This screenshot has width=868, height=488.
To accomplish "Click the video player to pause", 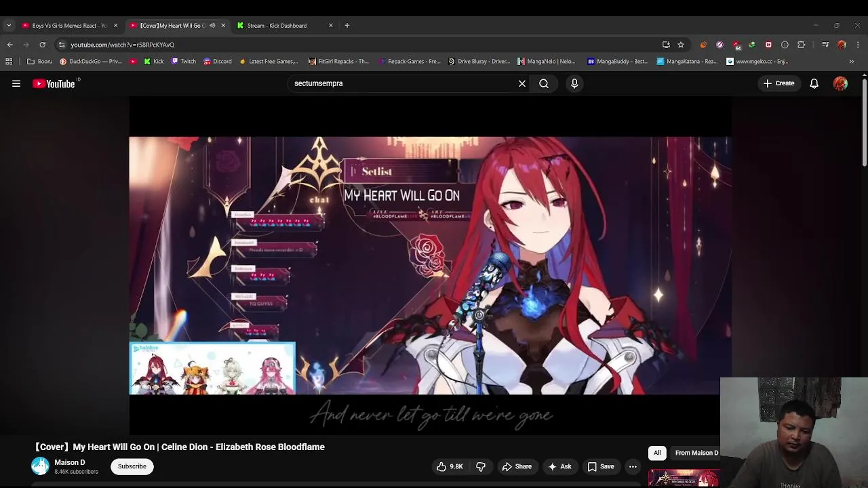I will 430,266.
